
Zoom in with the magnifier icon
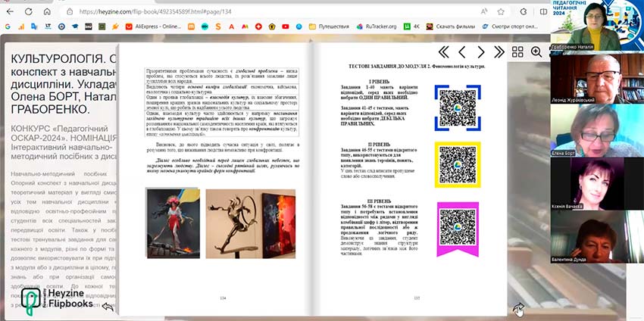pyautogui.click(x=536, y=51)
